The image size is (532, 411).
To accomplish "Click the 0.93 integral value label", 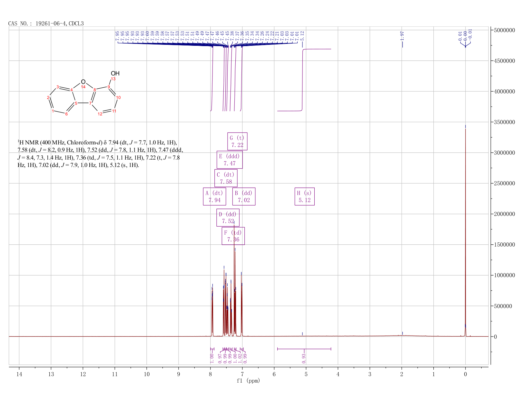I will pyautogui.click(x=304, y=358).
